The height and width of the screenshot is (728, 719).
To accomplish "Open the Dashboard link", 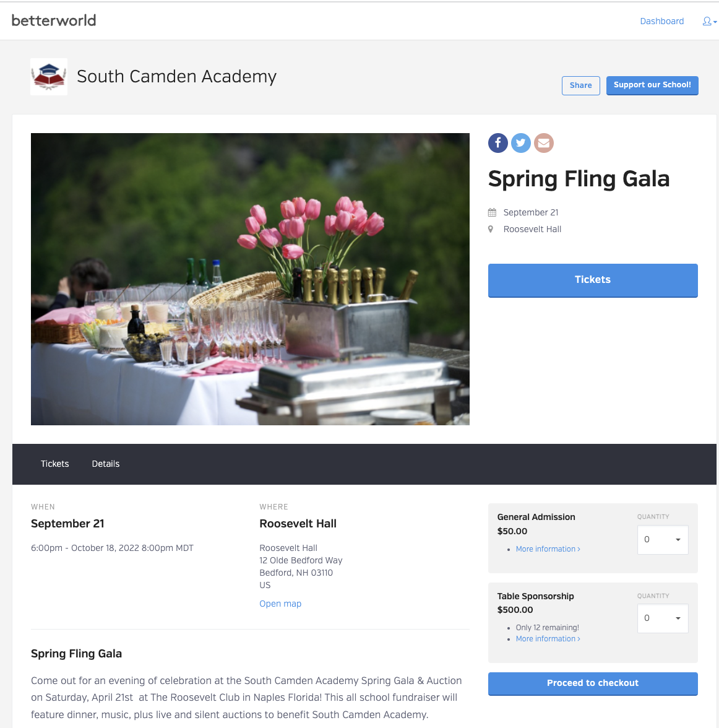I will 661,21.
